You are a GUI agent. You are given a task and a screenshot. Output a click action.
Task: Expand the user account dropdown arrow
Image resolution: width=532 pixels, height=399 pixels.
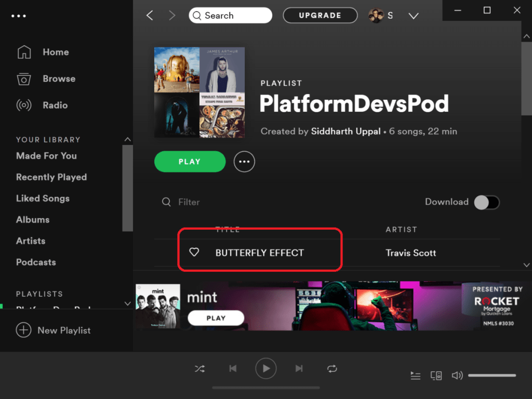point(414,16)
